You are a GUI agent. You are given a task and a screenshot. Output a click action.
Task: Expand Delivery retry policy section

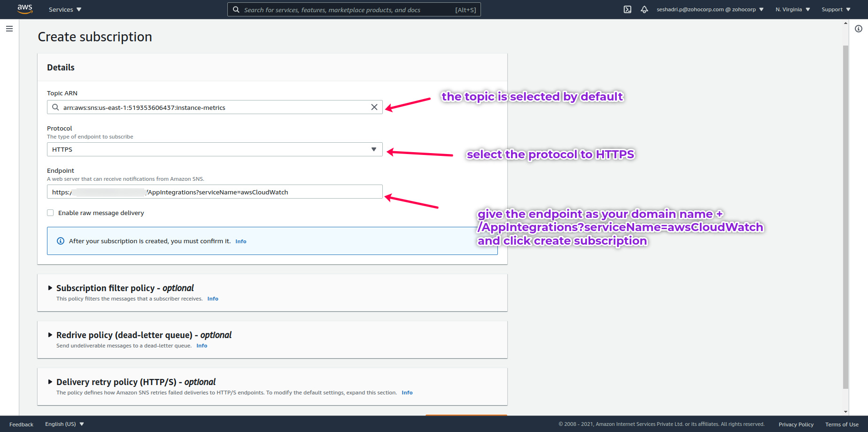50,382
